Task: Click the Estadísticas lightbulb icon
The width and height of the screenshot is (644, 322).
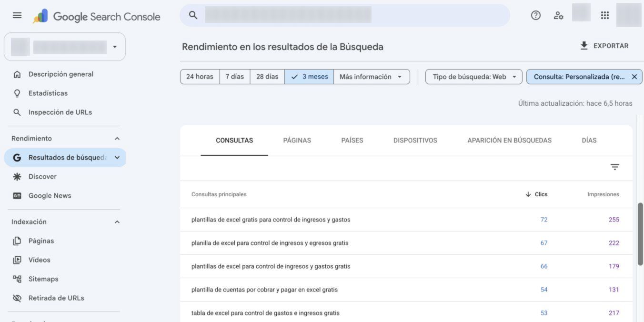Action: point(17,93)
